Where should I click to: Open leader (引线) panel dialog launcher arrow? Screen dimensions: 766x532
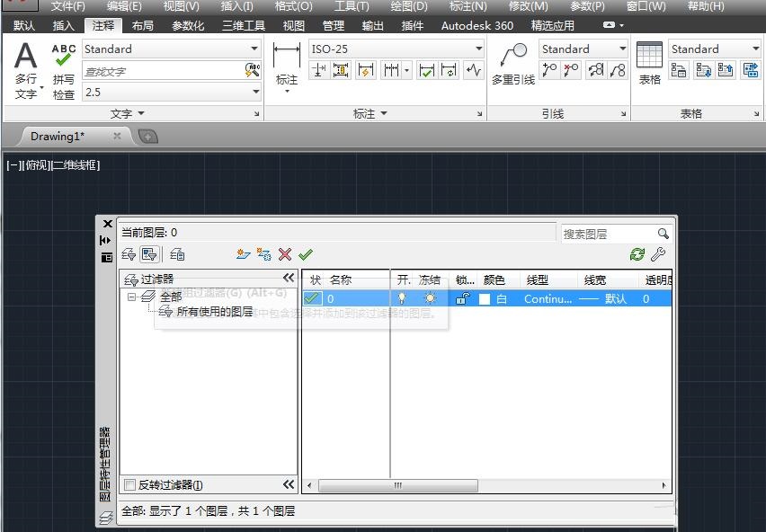pyautogui.click(x=623, y=114)
